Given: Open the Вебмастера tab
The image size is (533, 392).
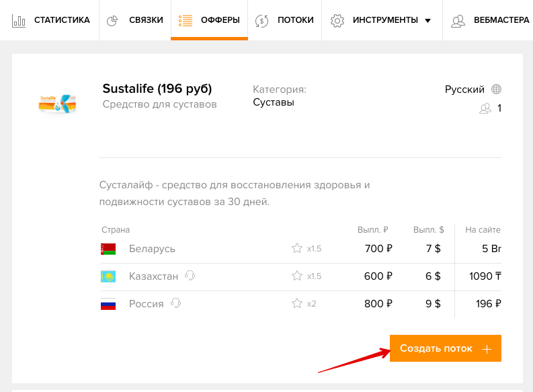Looking at the screenshot, I should (x=489, y=20).
